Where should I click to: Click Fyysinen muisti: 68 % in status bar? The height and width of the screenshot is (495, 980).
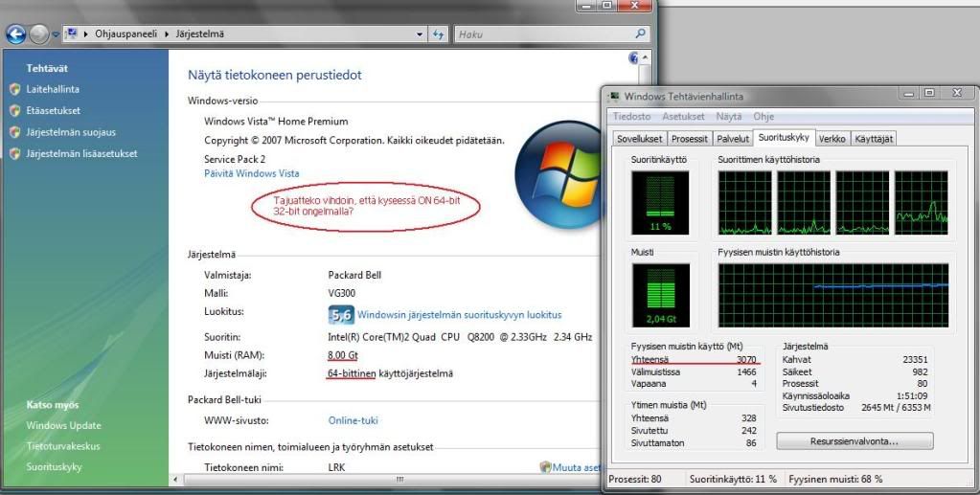tap(835, 480)
